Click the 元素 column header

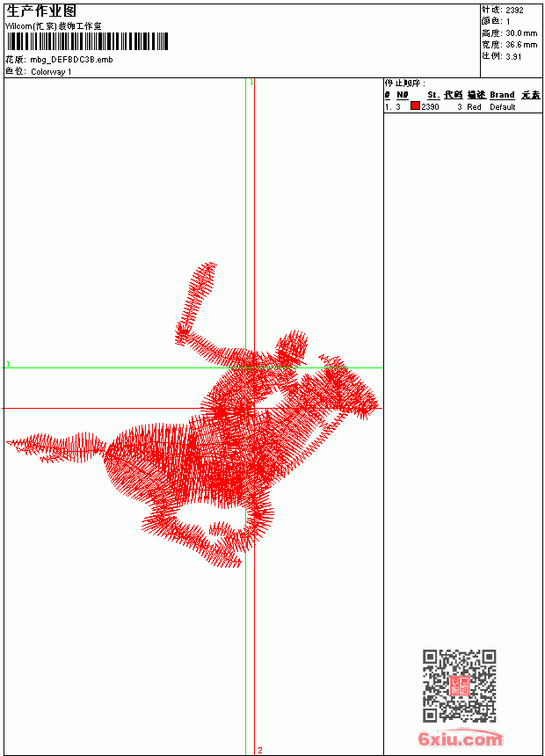(x=531, y=95)
